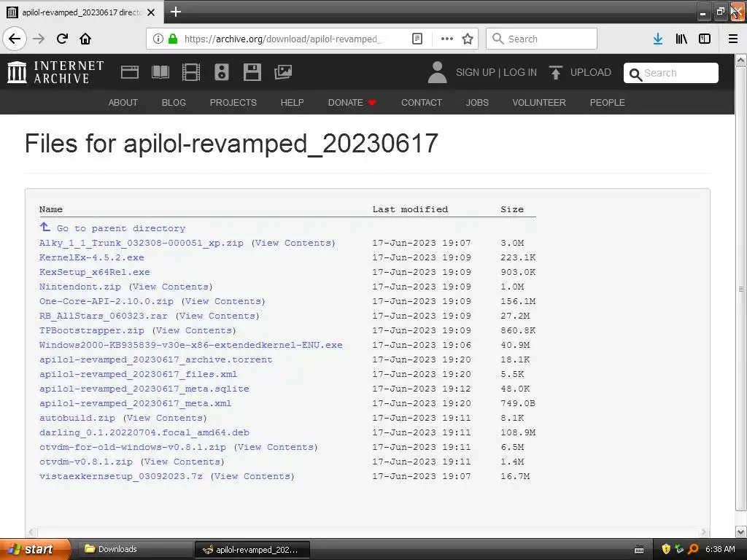This screenshot has height=560, width=747.
Task: Open the ABOUT menu item
Action: point(123,102)
